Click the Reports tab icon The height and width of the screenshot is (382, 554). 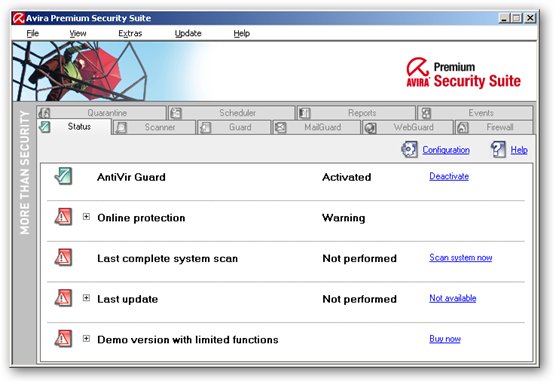pos(305,113)
